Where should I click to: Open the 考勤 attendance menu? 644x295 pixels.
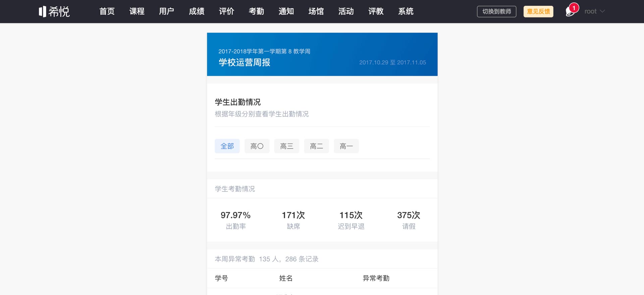point(256,11)
